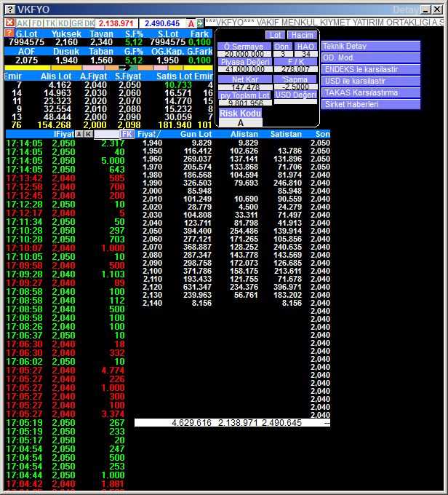
Task: Open Teknik Detay
Action: click(371, 46)
